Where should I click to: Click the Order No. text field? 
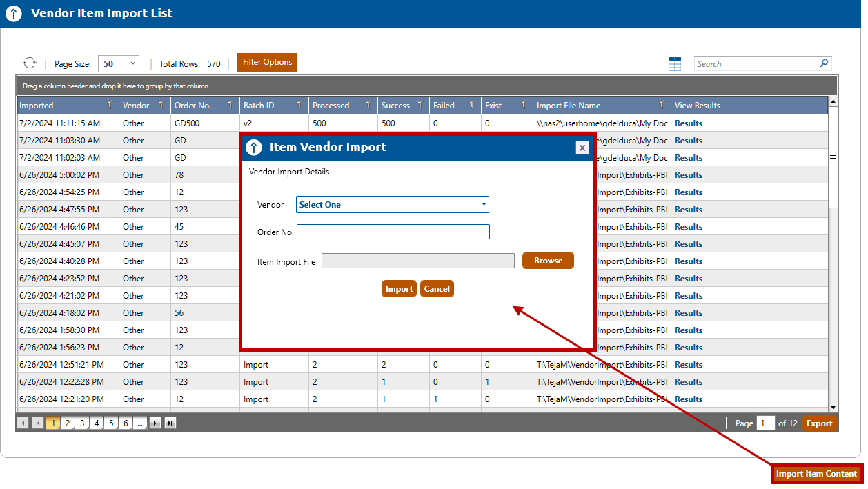393,232
